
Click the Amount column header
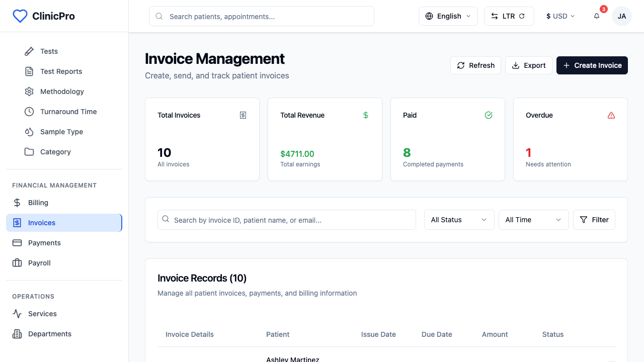click(495, 334)
